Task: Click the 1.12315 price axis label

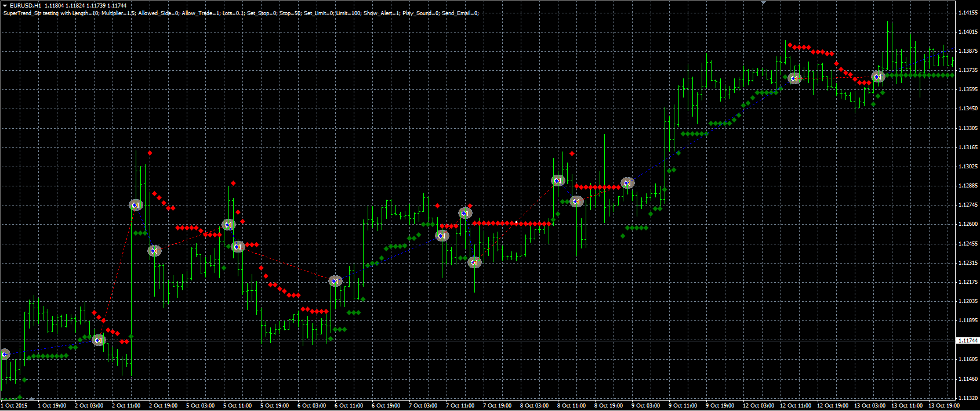Action: point(967,263)
